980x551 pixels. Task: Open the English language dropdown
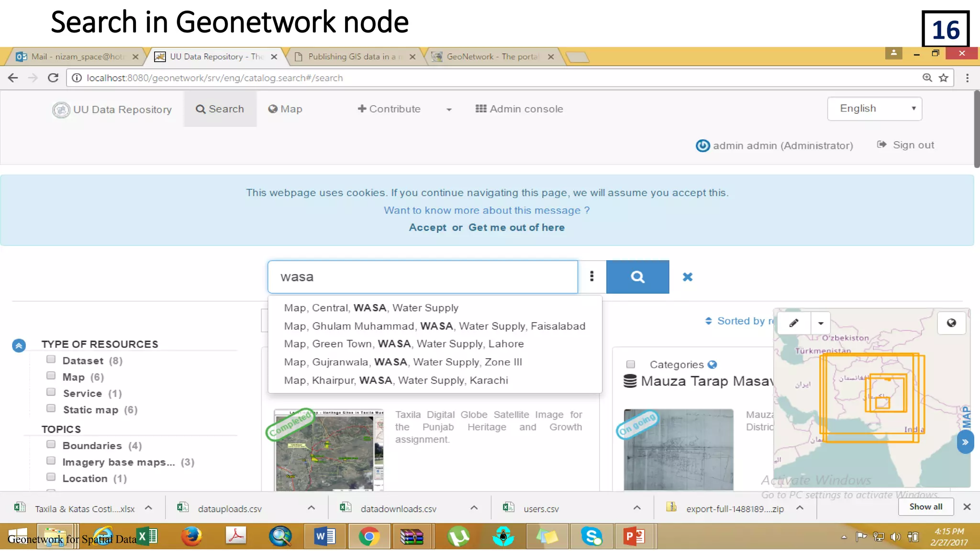(874, 109)
